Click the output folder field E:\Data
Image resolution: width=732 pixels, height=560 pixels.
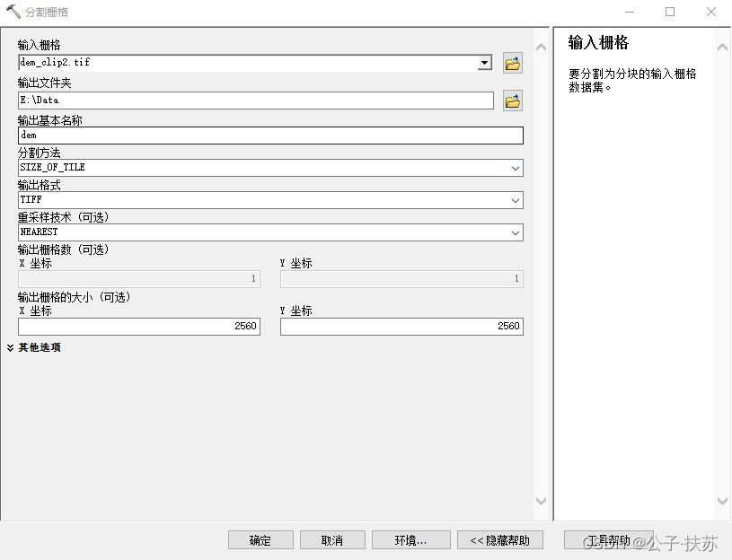tap(256, 101)
